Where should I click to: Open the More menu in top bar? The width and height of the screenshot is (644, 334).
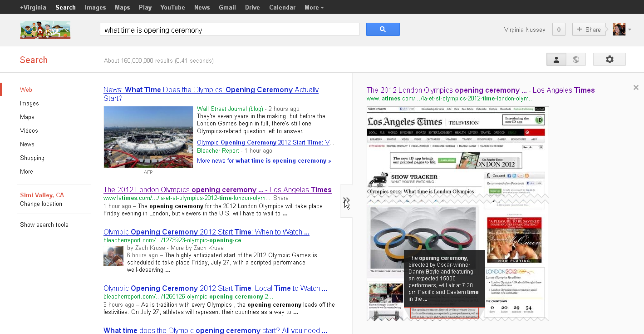[x=314, y=7]
